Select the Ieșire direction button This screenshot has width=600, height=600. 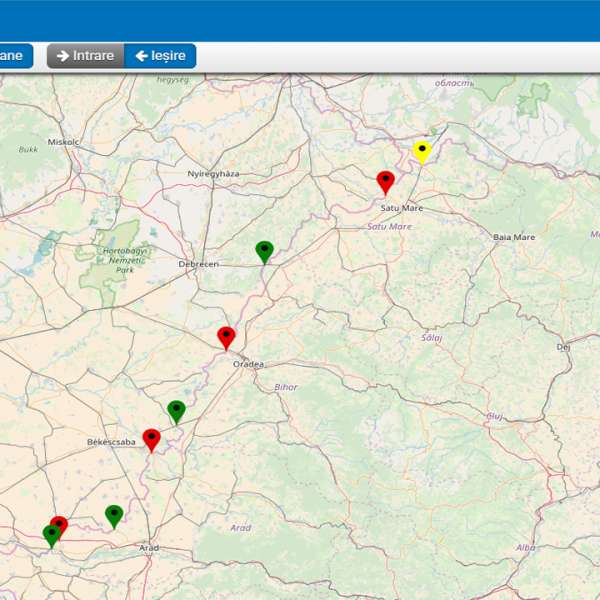click(x=160, y=56)
